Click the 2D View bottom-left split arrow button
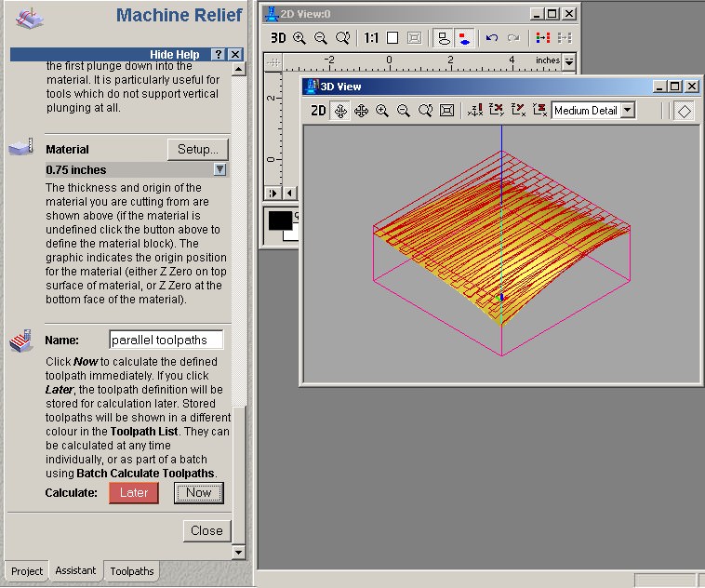This screenshot has height=588, width=705. click(x=273, y=194)
